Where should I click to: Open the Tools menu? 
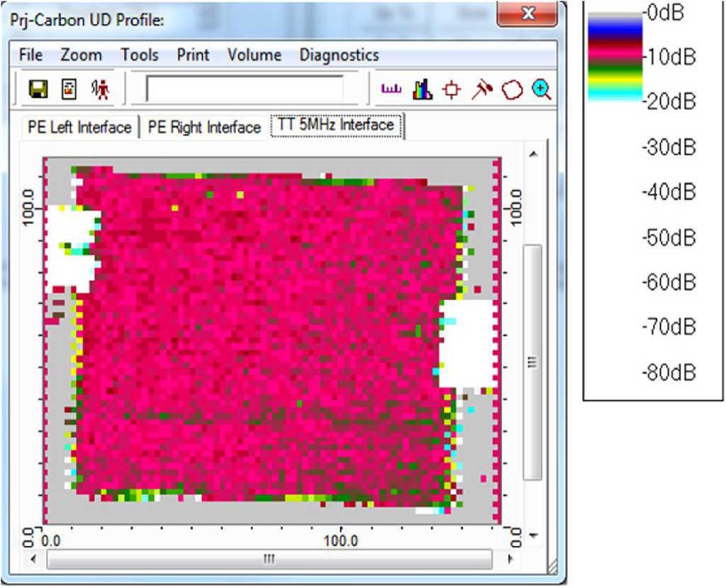pos(140,55)
